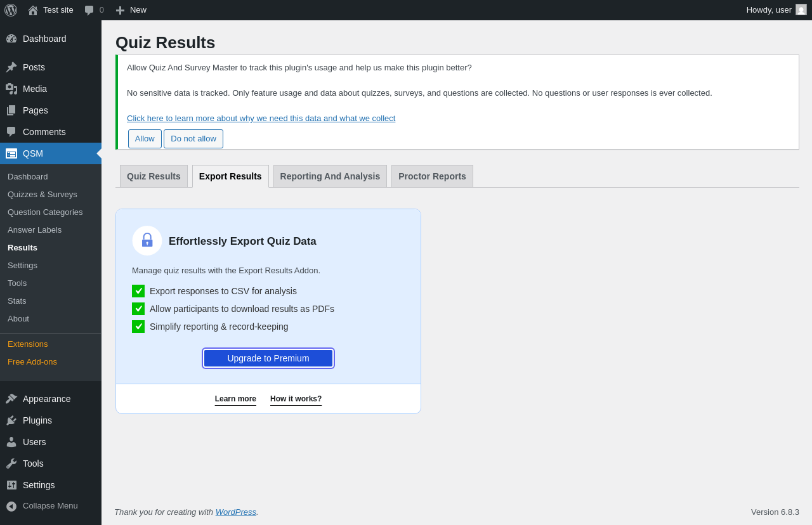Switch to the Quiz Results tab
This screenshot has height=525, width=812.
point(154,176)
